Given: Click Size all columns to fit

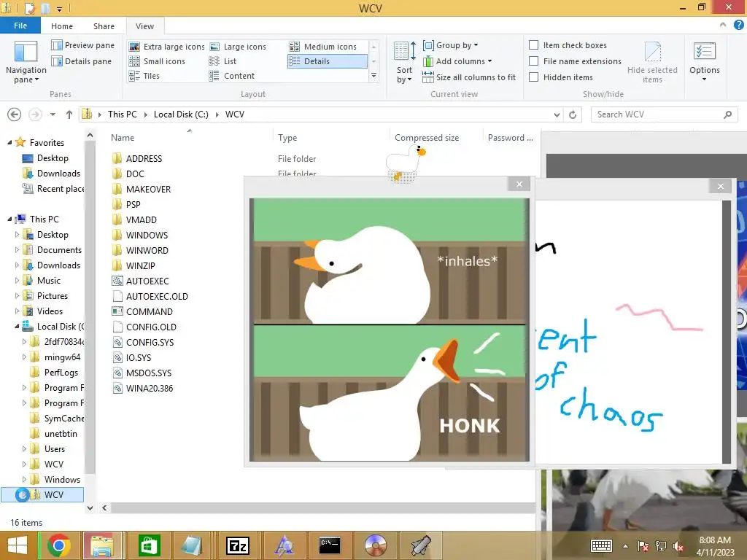Looking at the screenshot, I should (469, 77).
